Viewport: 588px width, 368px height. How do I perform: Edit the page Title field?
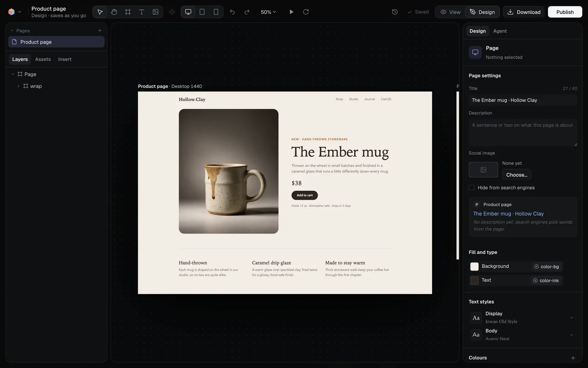coord(523,100)
